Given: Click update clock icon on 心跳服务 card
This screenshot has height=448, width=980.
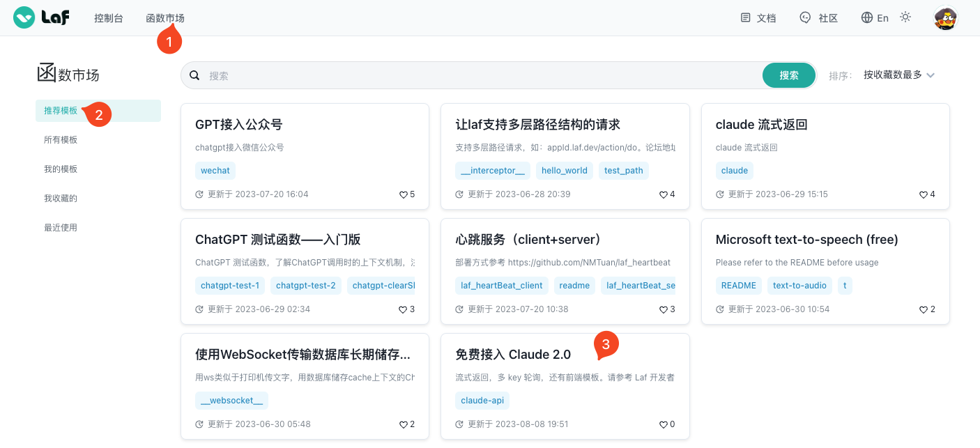Looking at the screenshot, I should click(459, 309).
